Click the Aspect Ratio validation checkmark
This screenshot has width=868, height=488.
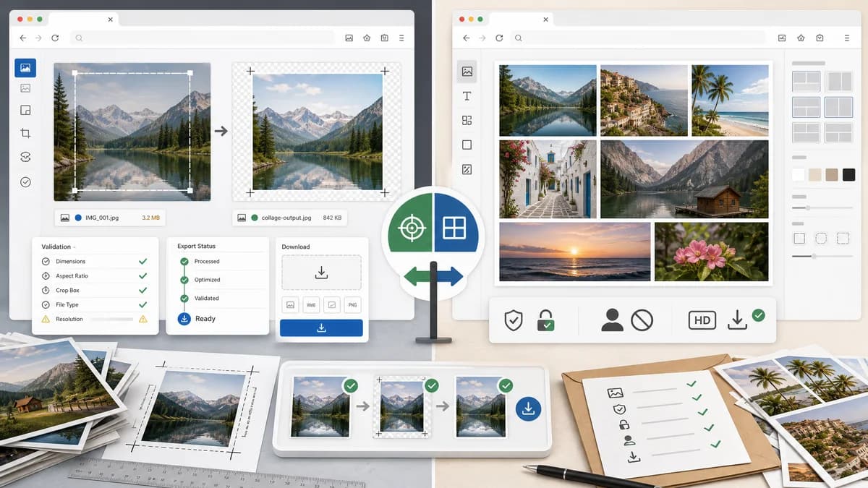pos(143,275)
